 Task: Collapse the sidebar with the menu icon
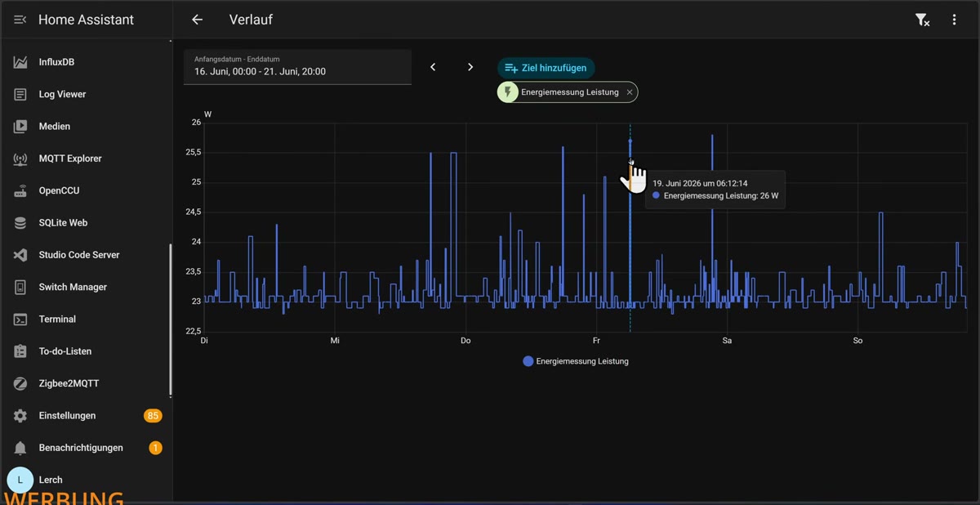click(x=20, y=20)
